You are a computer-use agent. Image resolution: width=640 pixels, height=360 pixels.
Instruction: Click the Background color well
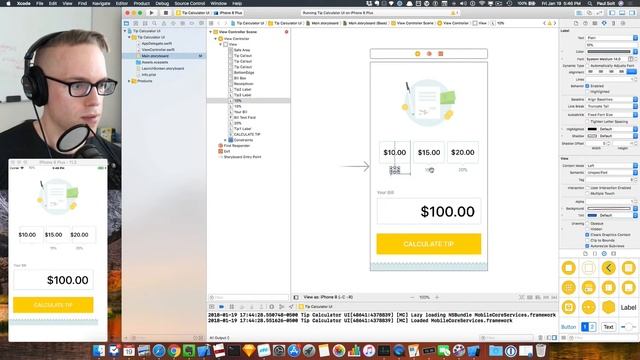coord(609,209)
